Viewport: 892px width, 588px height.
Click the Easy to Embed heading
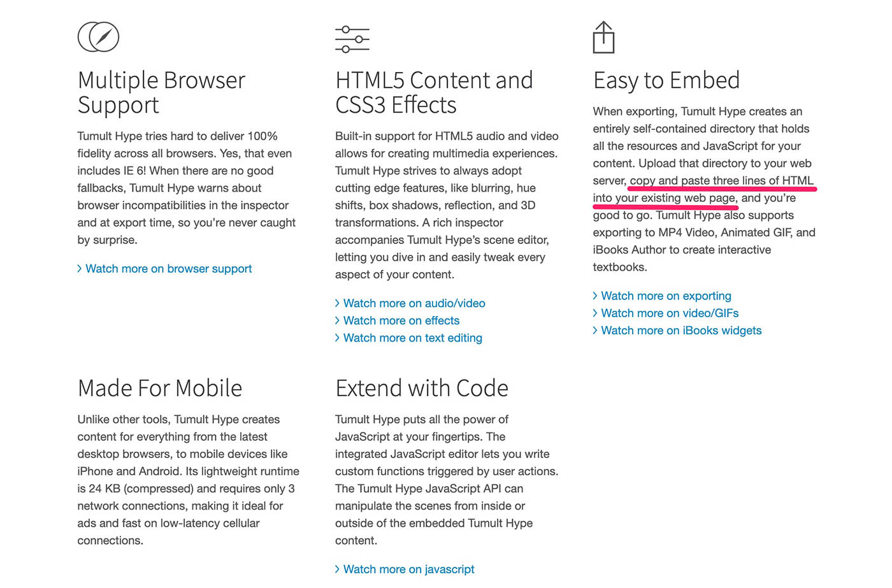coord(666,80)
